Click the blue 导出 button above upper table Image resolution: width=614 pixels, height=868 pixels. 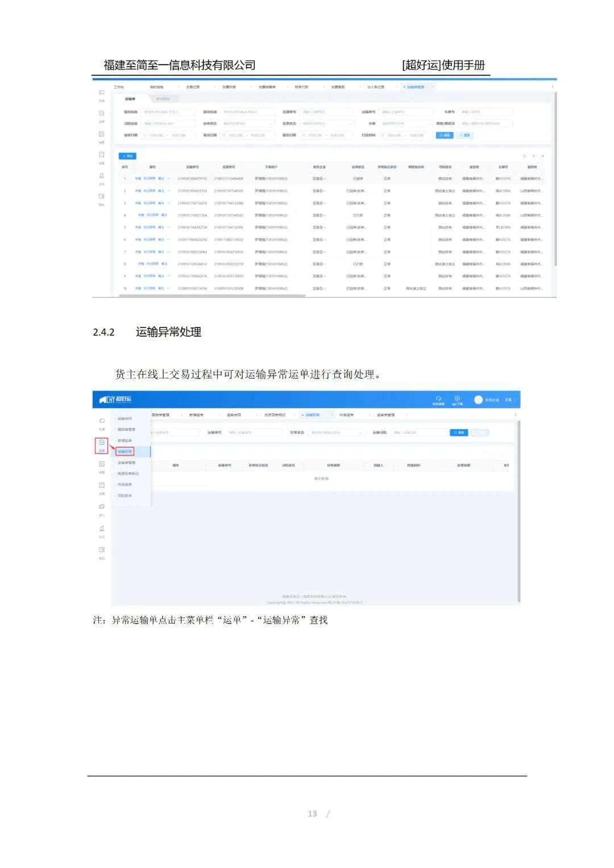(127, 156)
